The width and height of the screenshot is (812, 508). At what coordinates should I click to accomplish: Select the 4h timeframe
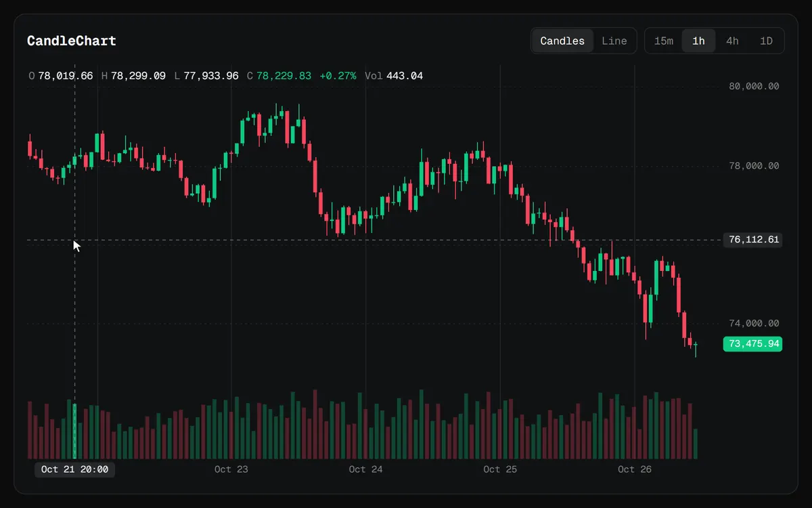point(732,41)
